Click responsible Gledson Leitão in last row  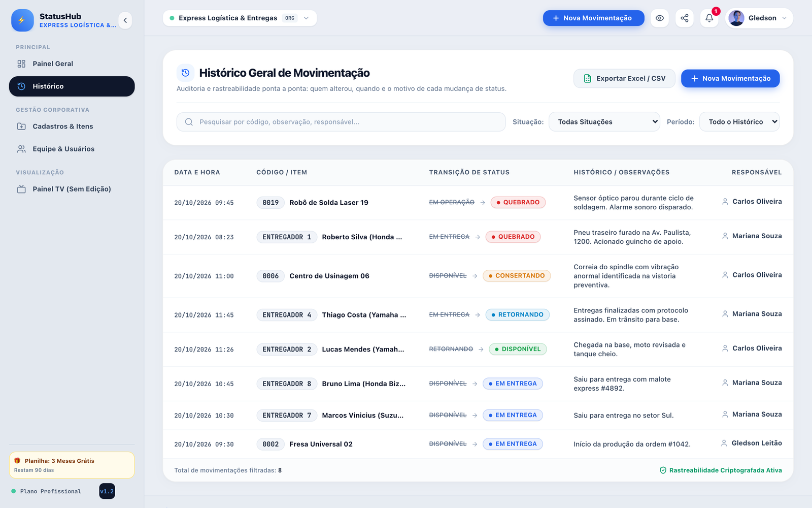[x=757, y=443]
